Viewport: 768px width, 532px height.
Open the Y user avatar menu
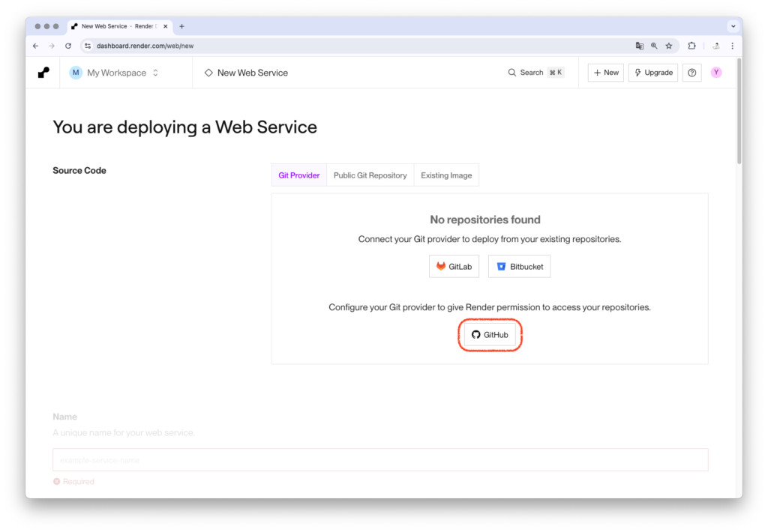pos(716,73)
